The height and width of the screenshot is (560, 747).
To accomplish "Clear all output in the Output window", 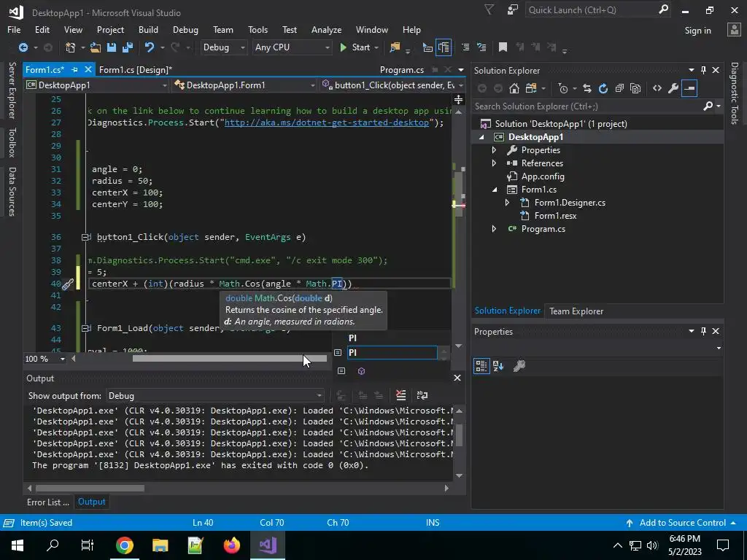I will pyautogui.click(x=400, y=395).
